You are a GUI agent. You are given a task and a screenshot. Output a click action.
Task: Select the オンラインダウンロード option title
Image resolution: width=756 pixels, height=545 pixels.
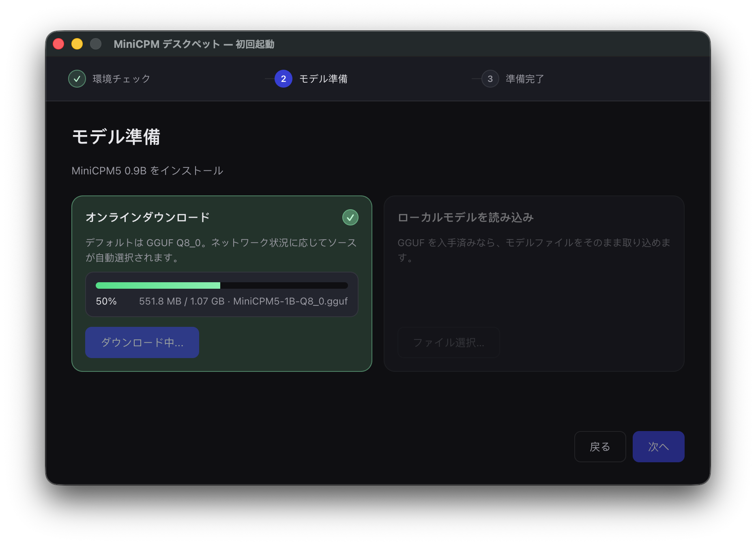[x=148, y=217]
